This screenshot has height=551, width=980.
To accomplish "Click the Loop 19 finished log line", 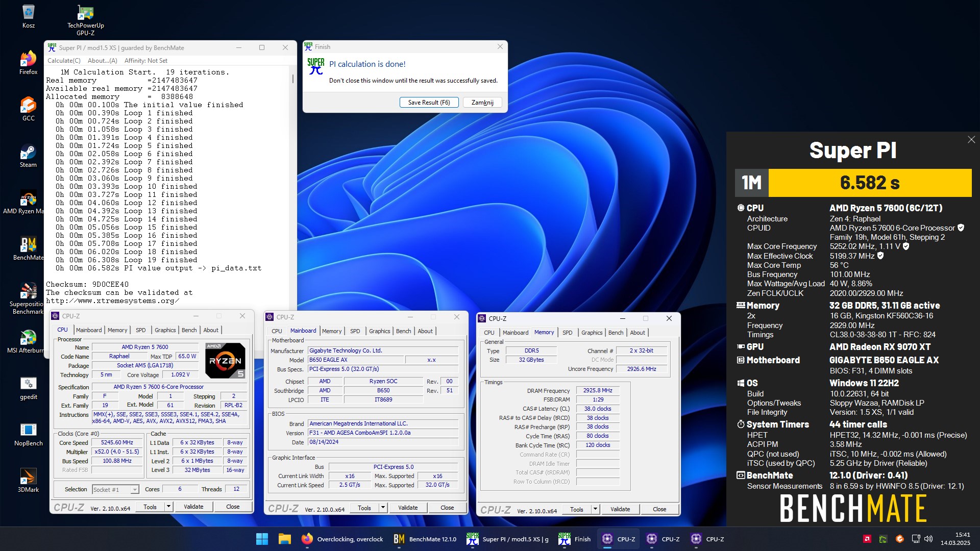I will (127, 260).
